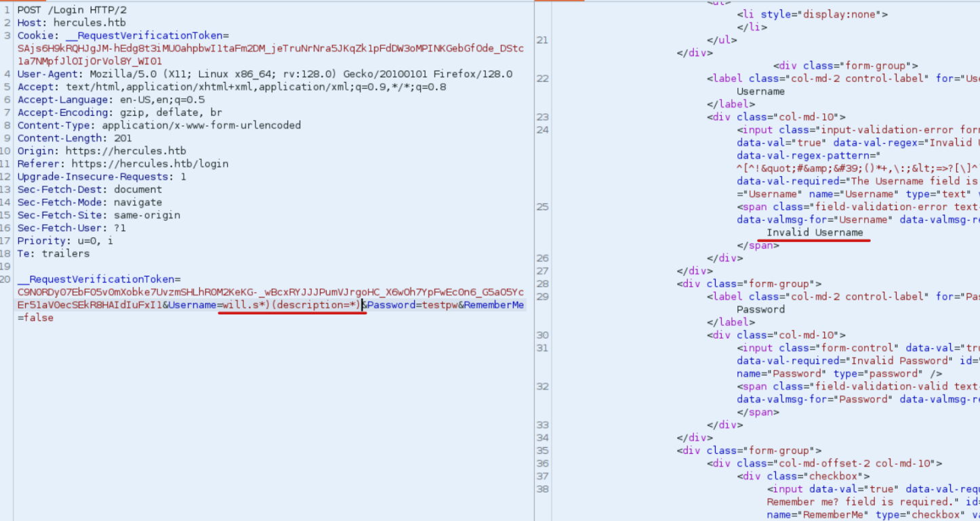Screen dimensions: 980x521
Task: Click the 'div class="checkbox"' tag in the response
Action: (x=804, y=476)
